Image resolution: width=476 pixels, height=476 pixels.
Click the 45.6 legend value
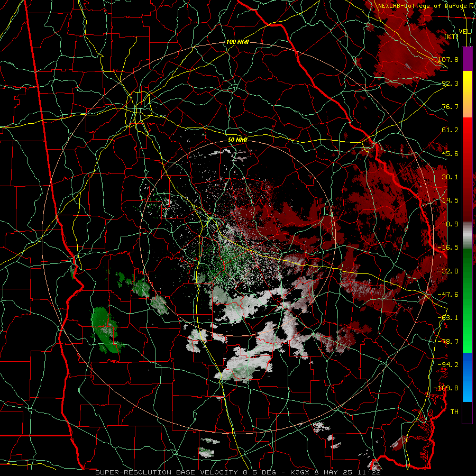450,153
